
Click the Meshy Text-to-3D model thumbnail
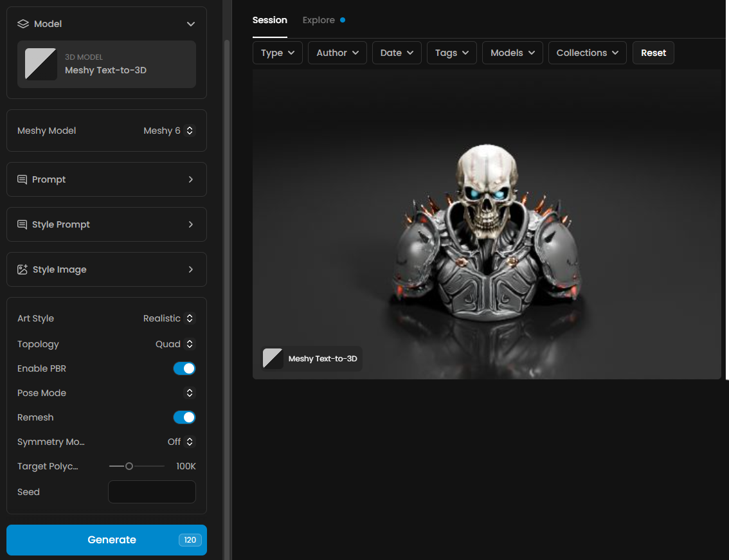(40, 64)
